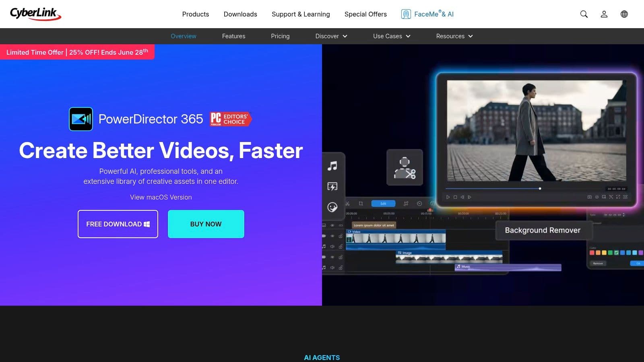Toggle the lock on the Video track
Screen dimensions: 644x362
341,236
